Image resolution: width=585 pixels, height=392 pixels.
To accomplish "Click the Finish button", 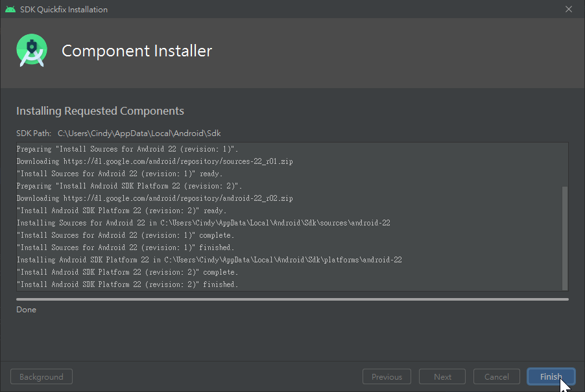I will tap(551, 376).
